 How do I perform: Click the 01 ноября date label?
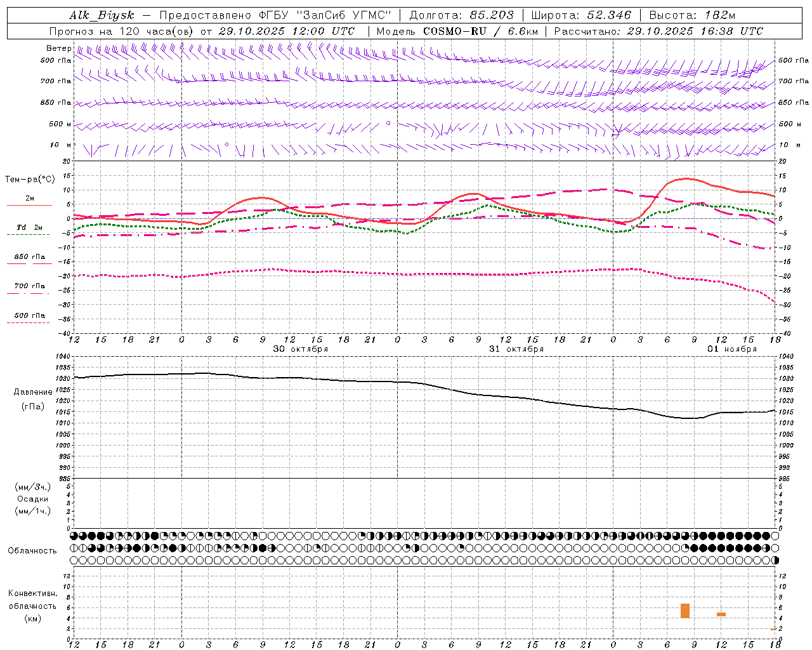coord(732,349)
